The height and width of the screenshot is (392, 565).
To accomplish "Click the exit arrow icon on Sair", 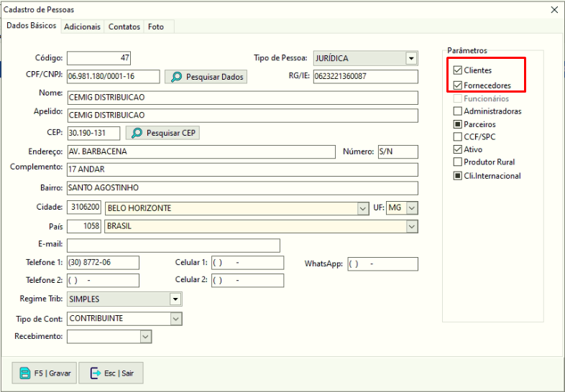I will (x=95, y=373).
